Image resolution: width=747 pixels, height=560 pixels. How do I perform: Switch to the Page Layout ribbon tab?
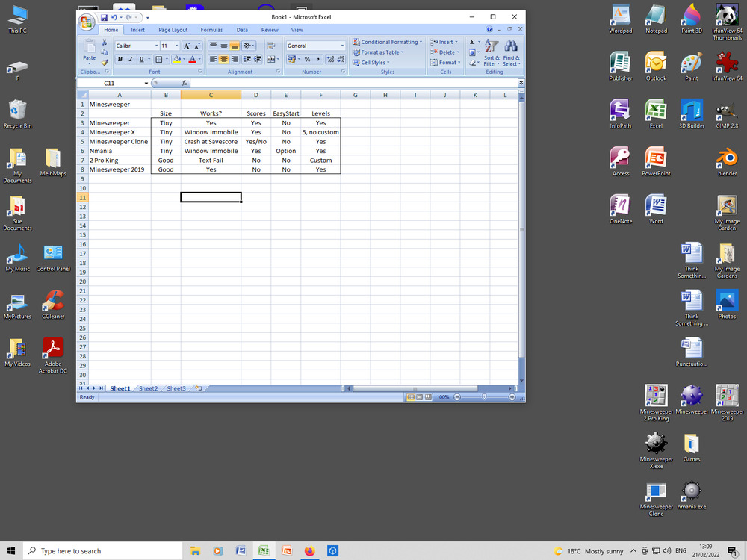click(173, 30)
